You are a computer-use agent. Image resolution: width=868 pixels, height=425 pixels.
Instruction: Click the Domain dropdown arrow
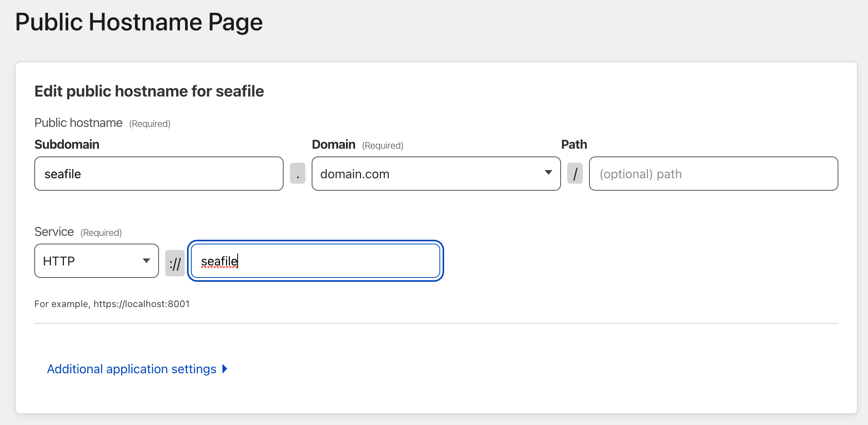[x=548, y=172]
